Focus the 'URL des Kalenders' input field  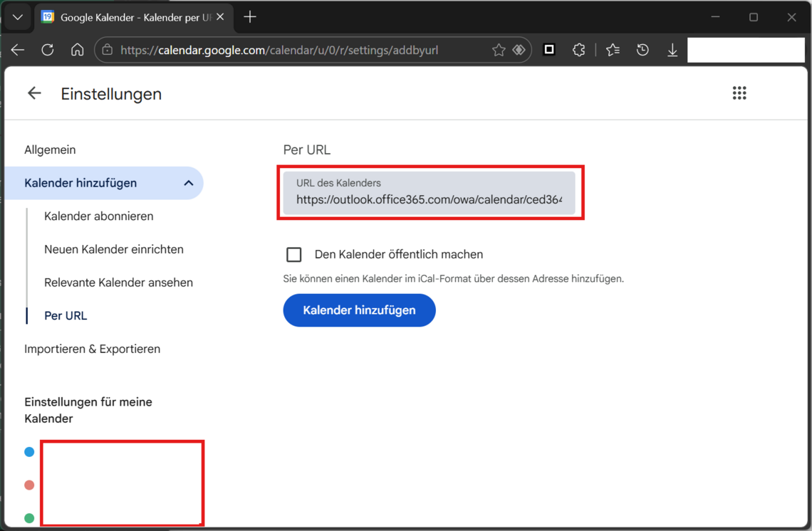click(429, 200)
